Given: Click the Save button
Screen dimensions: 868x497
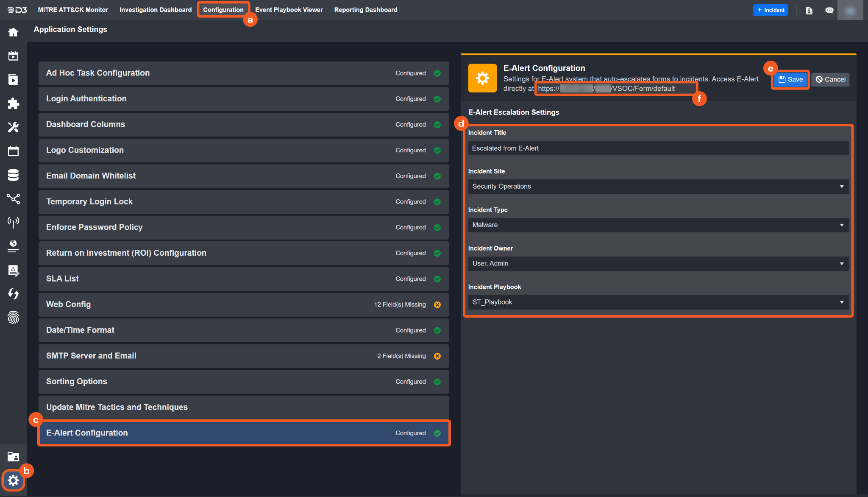Looking at the screenshot, I should pos(790,79).
